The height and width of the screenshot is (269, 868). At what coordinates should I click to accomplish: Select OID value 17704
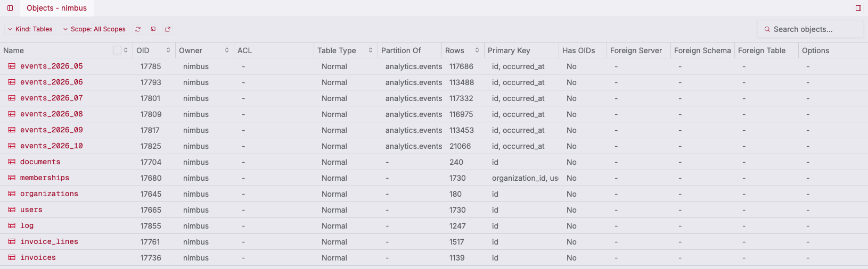pyautogui.click(x=151, y=162)
